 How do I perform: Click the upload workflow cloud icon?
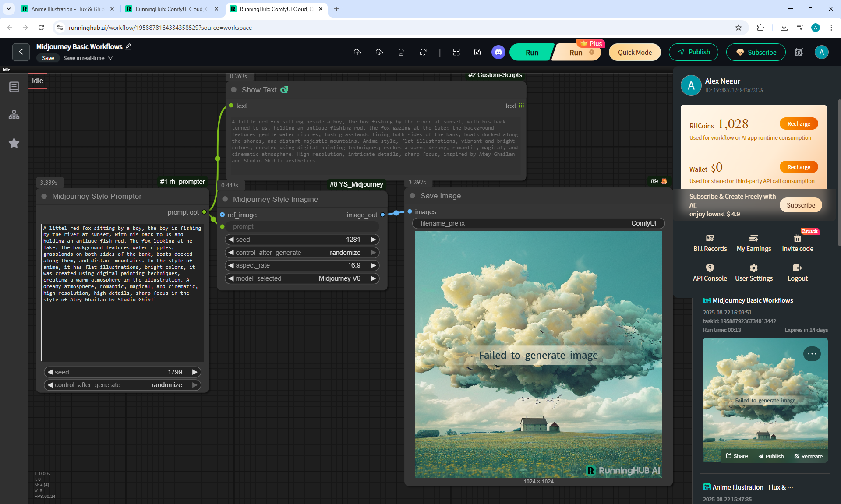[x=357, y=52]
